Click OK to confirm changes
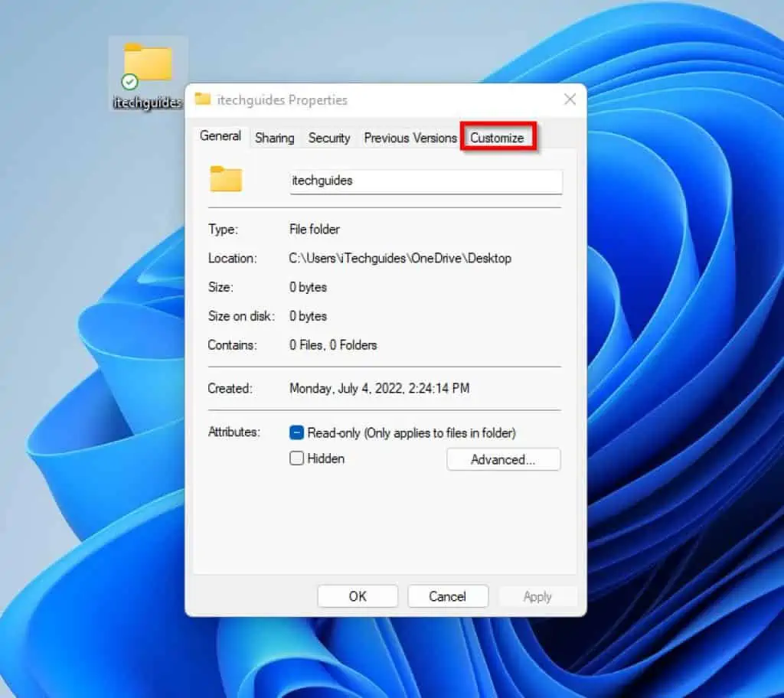 point(357,596)
